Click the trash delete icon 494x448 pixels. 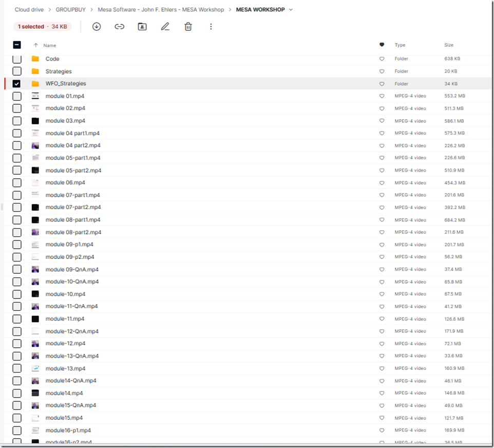(188, 27)
